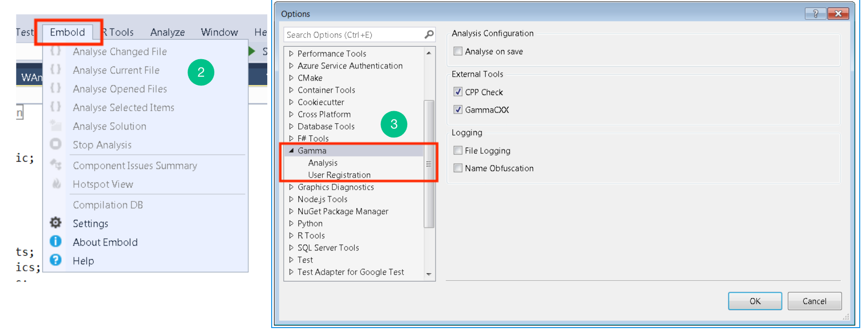
Task: Select Test Adapter for Google Test
Action: coord(350,272)
